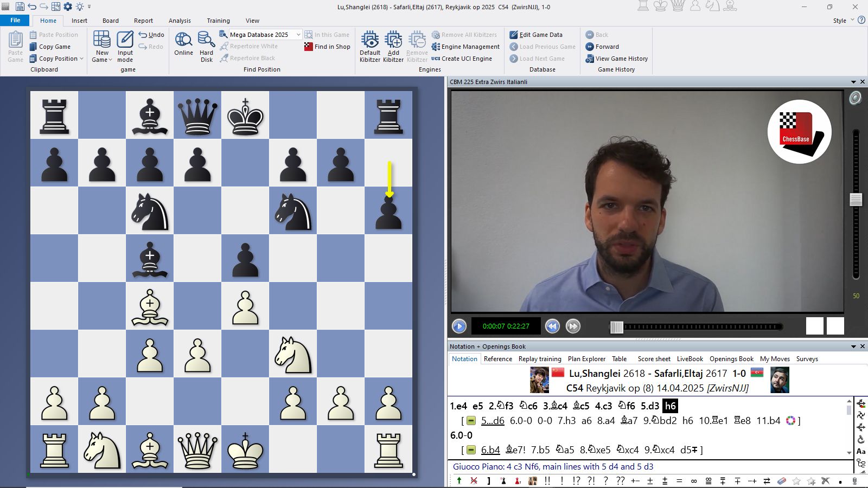Open the Mega Database 2025 dropdown
The height and width of the screenshot is (488, 868).
coord(298,35)
